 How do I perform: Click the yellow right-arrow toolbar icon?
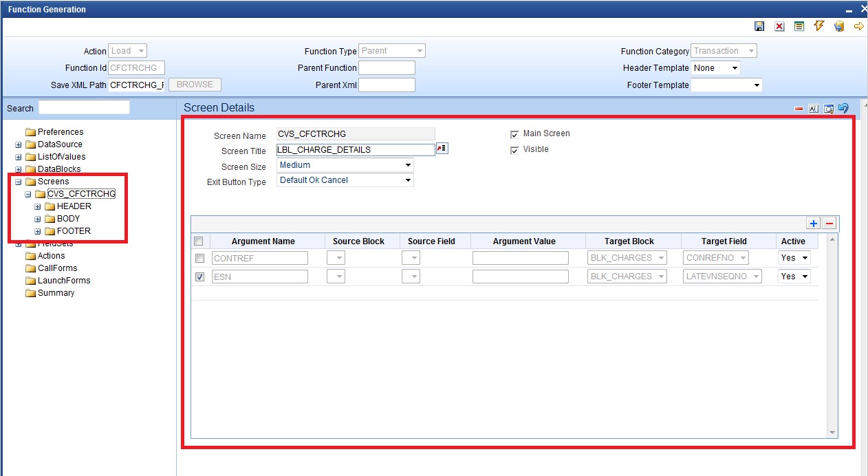(859, 26)
